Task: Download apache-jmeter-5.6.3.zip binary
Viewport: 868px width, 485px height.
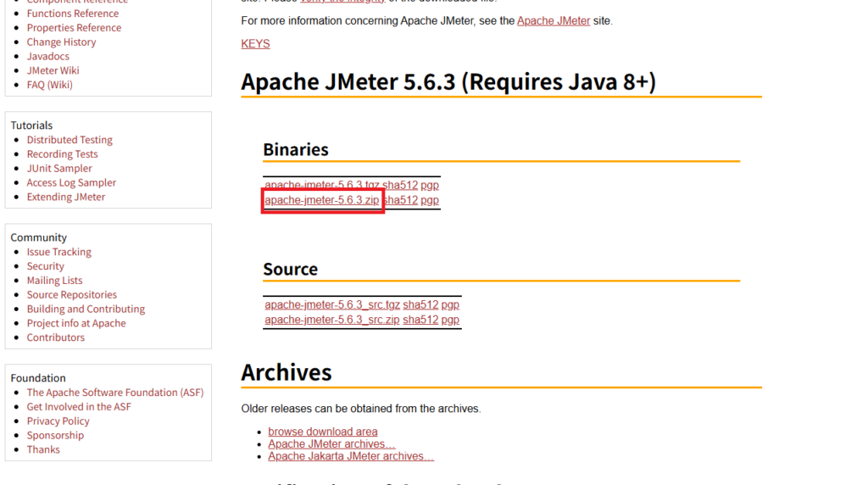Action: [x=321, y=200]
